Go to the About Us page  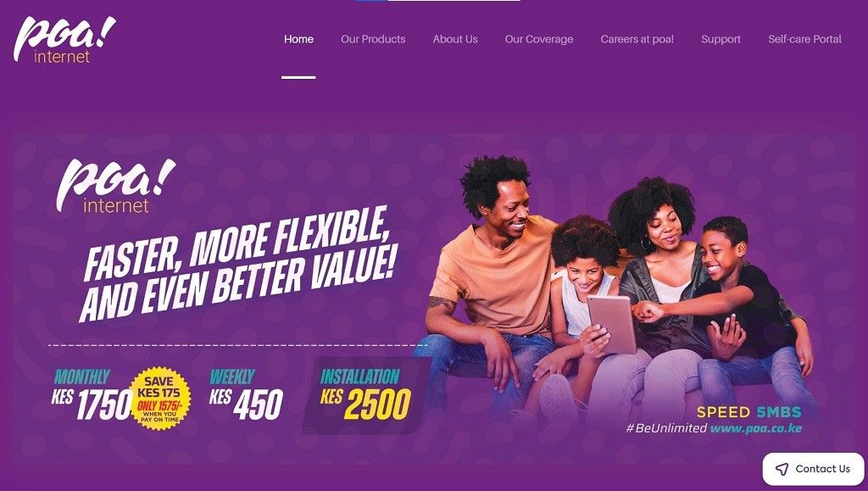pyautogui.click(x=455, y=39)
